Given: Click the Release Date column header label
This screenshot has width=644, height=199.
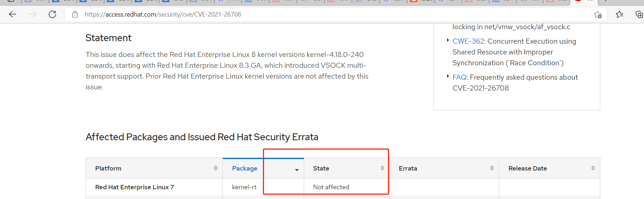Looking at the screenshot, I should point(527,168).
